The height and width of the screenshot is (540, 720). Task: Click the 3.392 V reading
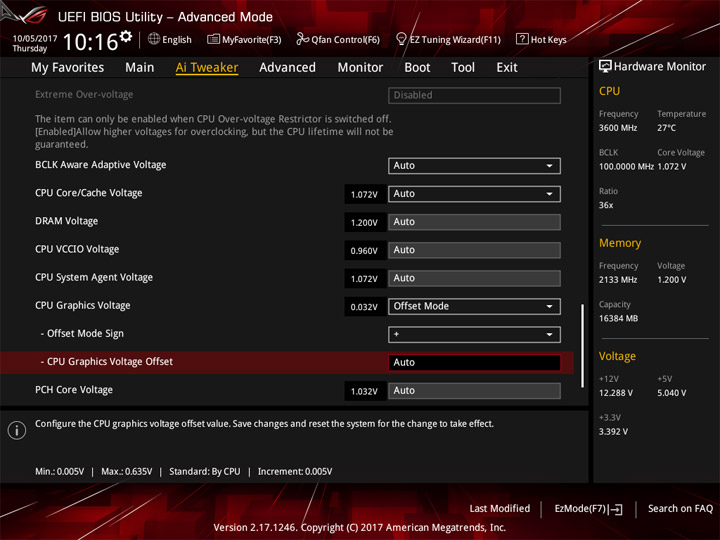[x=613, y=432]
